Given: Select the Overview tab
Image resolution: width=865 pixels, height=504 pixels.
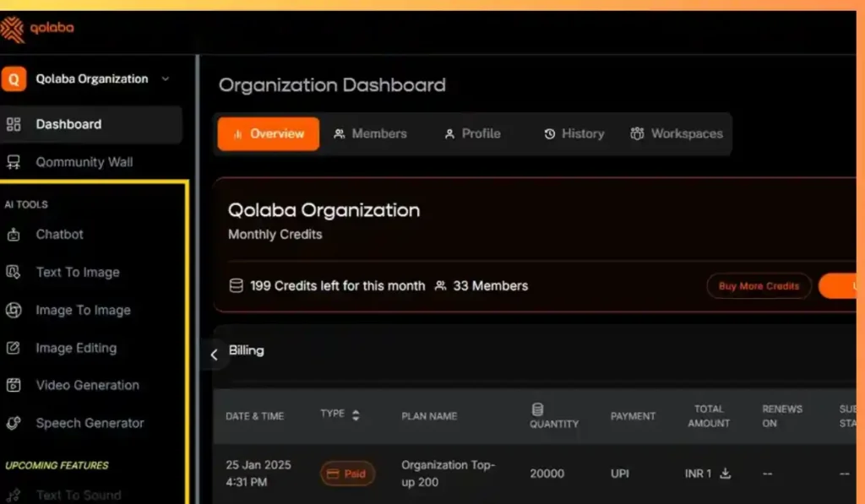Looking at the screenshot, I should (268, 134).
